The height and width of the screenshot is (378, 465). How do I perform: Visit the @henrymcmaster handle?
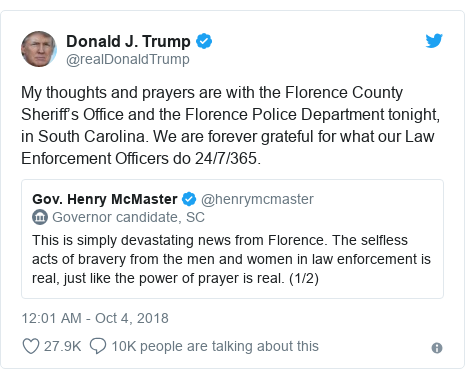pyautogui.click(x=257, y=199)
